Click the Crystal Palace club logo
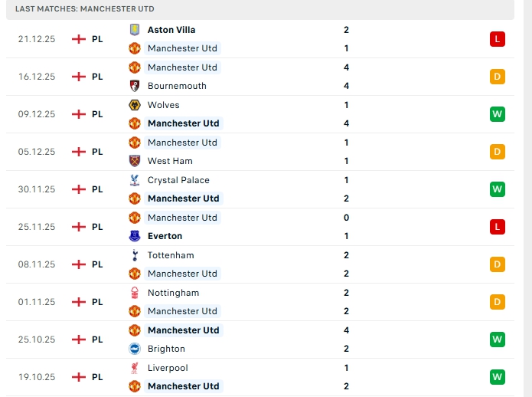 [x=135, y=180]
